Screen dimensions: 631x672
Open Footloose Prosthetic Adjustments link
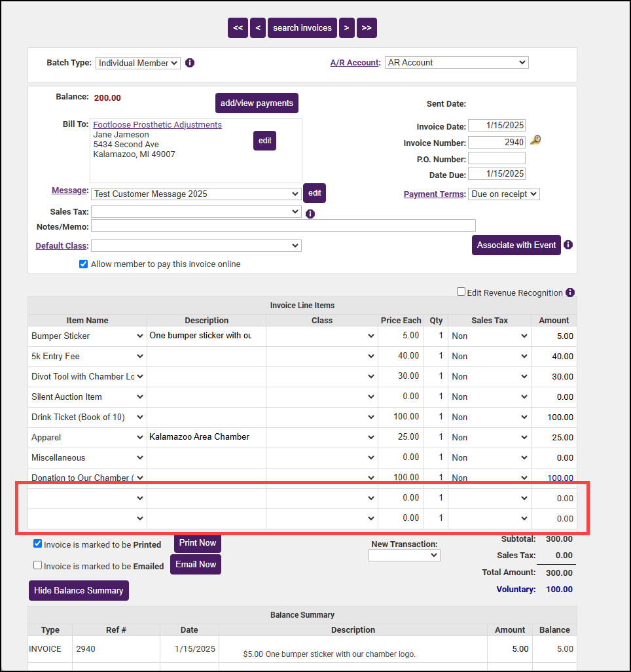(157, 125)
